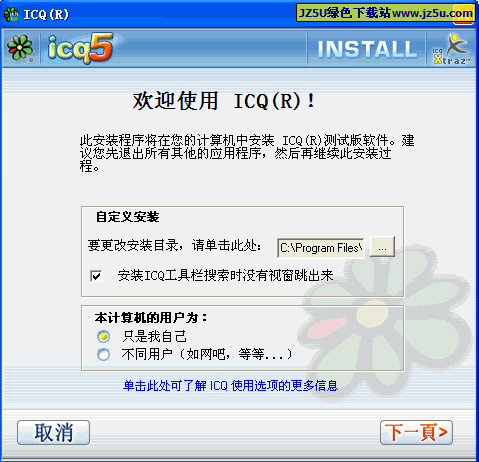The image size is (479, 462).
Task: Click the ICQ flower logo in header
Action: point(20,48)
